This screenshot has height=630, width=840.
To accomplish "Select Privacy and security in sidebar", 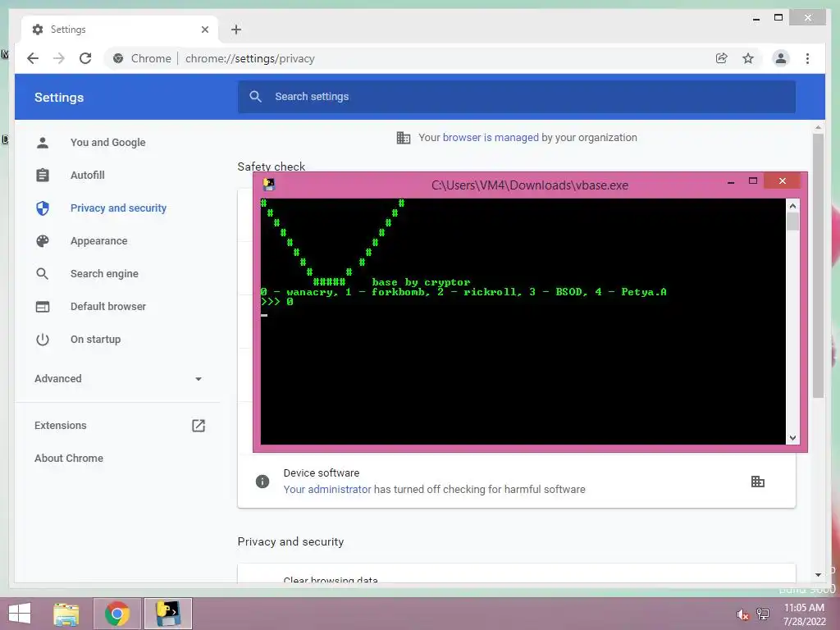I will tap(118, 208).
